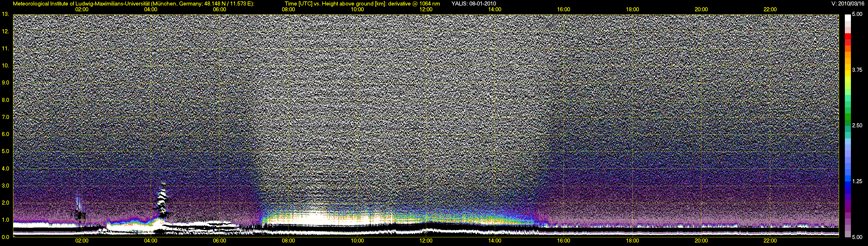Click the 02:00 label on the top time axis
The width and height of the screenshot is (868, 246).
pyautogui.click(x=82, y=10)
